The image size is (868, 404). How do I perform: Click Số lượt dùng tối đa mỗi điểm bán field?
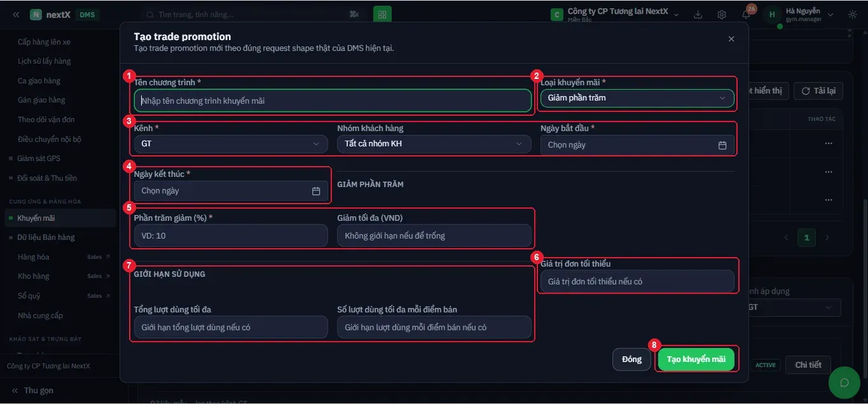pos(434,327)
